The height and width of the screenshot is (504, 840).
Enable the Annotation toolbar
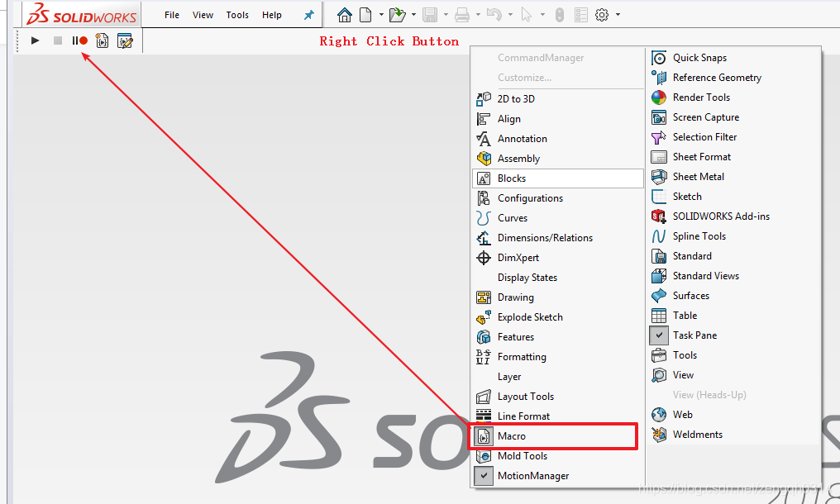(x=558, y=139)
